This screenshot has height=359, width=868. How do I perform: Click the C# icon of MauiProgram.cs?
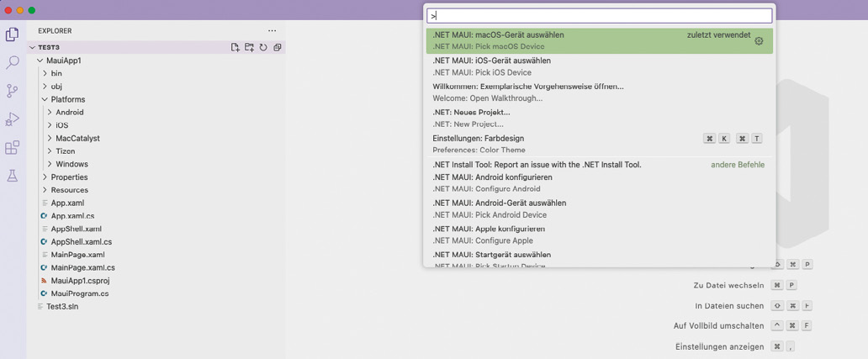44,293
